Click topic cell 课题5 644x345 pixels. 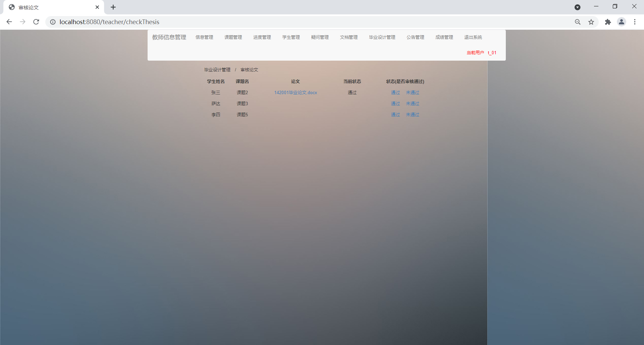(242, 115)
